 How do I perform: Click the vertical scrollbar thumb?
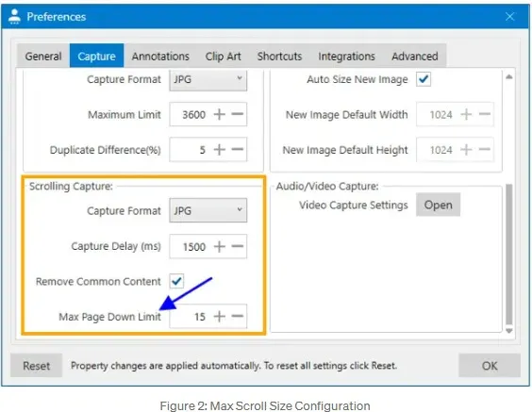pyautogui.click(x=509, y=255)
